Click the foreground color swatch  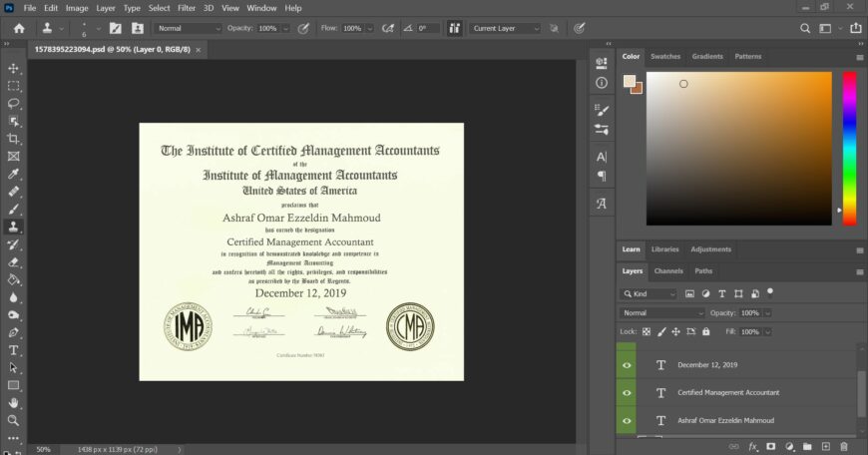click(x=630, y=82)
